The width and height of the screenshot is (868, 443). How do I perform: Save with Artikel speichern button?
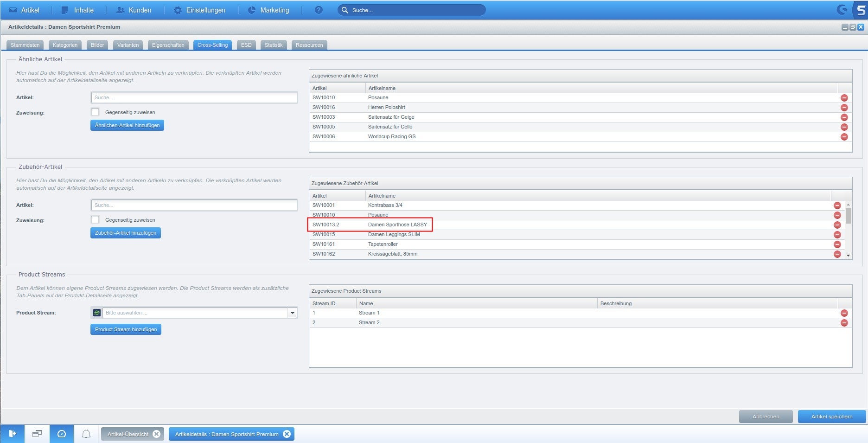pyautogui.click(x=831, y=417)
